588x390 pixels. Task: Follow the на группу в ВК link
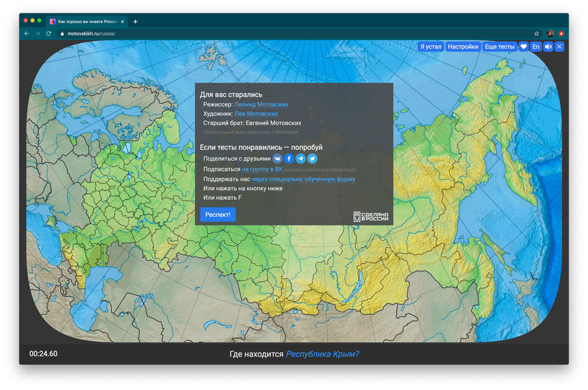click(262, 169)
